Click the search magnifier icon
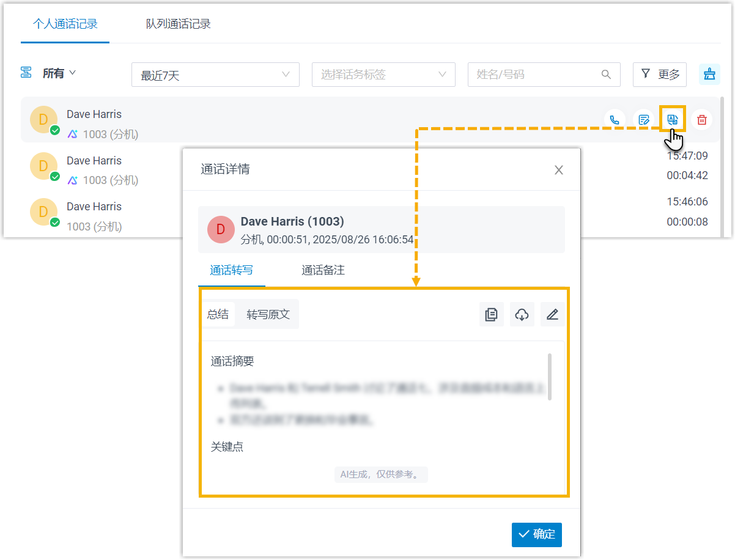Viewport: 735px width, 560px height. pyautogui.click(x=606, y=75)
